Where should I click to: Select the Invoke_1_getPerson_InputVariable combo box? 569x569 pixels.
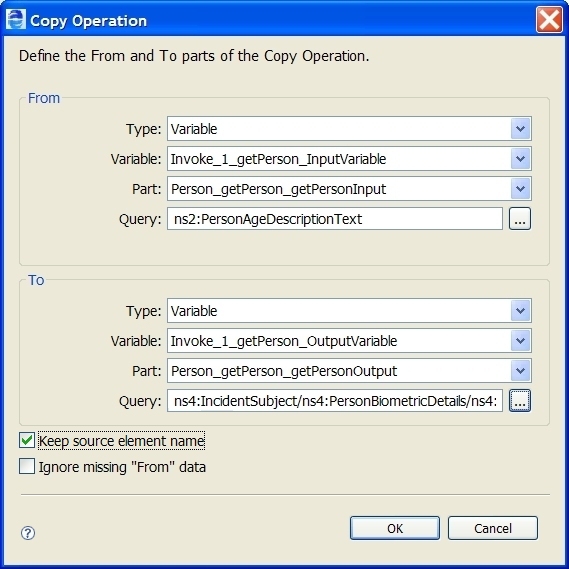point(349,159)
